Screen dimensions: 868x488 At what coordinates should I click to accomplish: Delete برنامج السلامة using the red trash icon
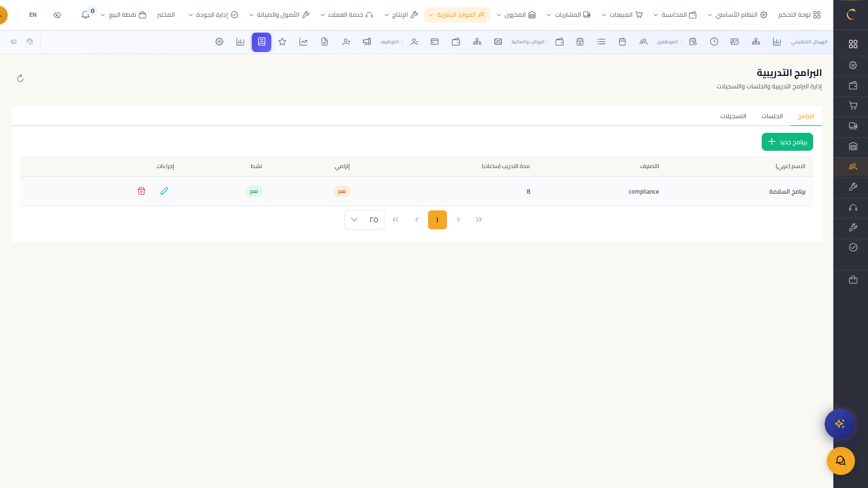[x=142, y=191]
